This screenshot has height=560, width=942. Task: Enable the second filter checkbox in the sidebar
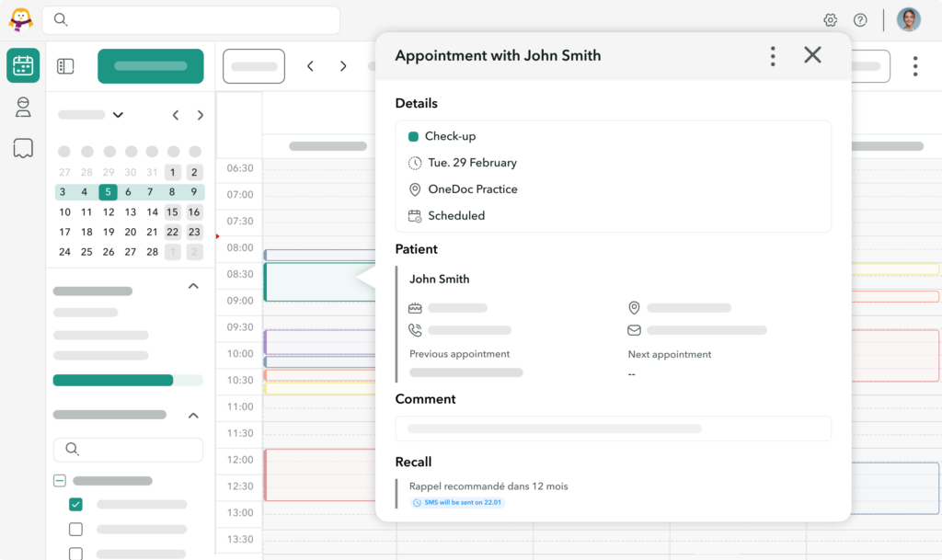pos(76,529)
